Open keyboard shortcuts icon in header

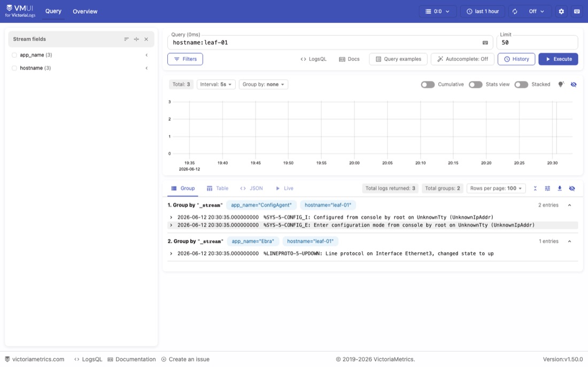tap(577, 11)
